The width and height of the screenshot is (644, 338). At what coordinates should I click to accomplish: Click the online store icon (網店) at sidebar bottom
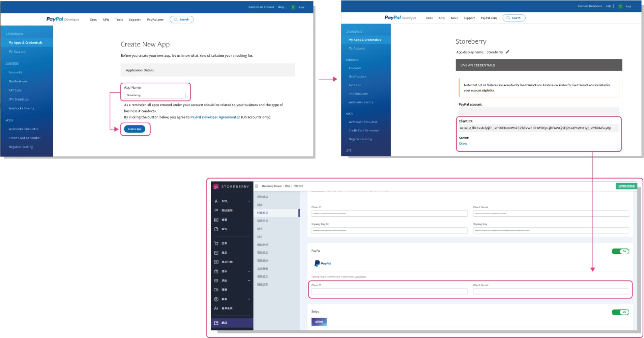pos(216,323)
